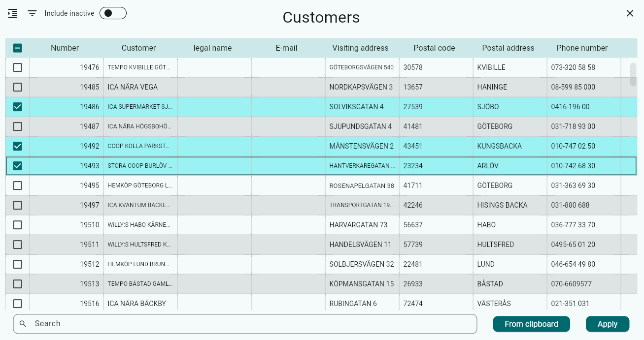The width and height of the screenshot is (644, 340).
Task: Click phone number 010-742 68 30
Action: click(584, 166)
